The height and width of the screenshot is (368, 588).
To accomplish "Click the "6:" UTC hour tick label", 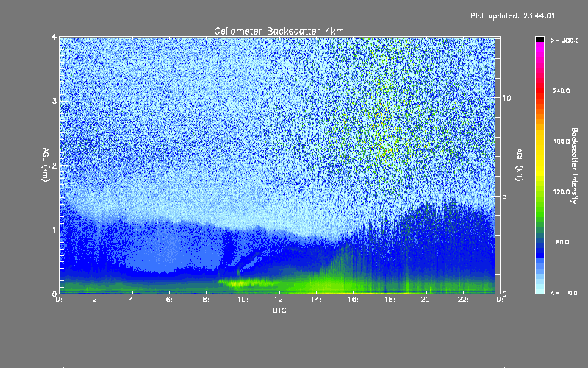I will pos(169,300).
